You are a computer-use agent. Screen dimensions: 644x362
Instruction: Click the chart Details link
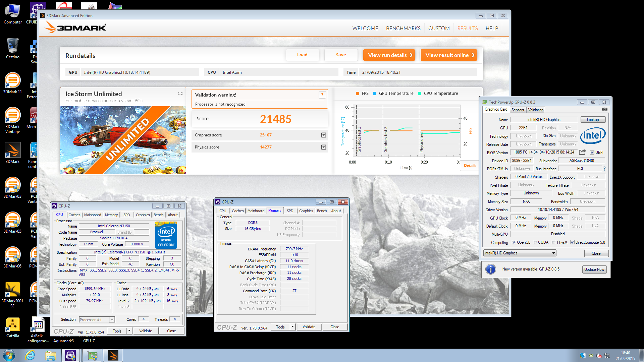click(x=470, y=166)
